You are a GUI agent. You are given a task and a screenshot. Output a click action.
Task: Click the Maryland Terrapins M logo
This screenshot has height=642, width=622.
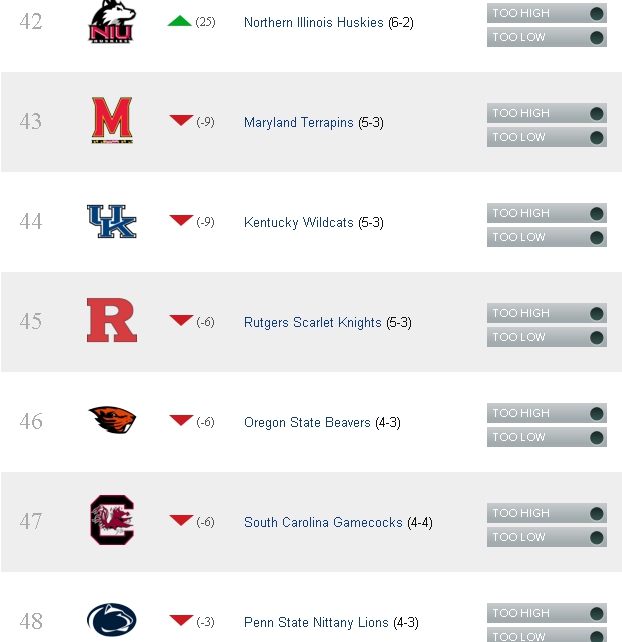pos(112,120)
